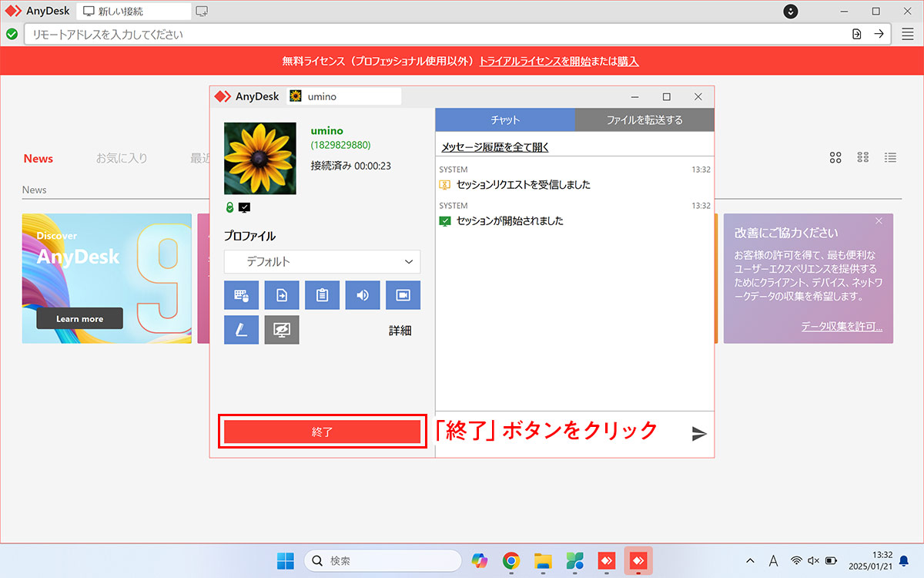The height and width of the screenshot is (578, 924).
Task: Toggle file manager access permission icon
Action: coord(282,295)
